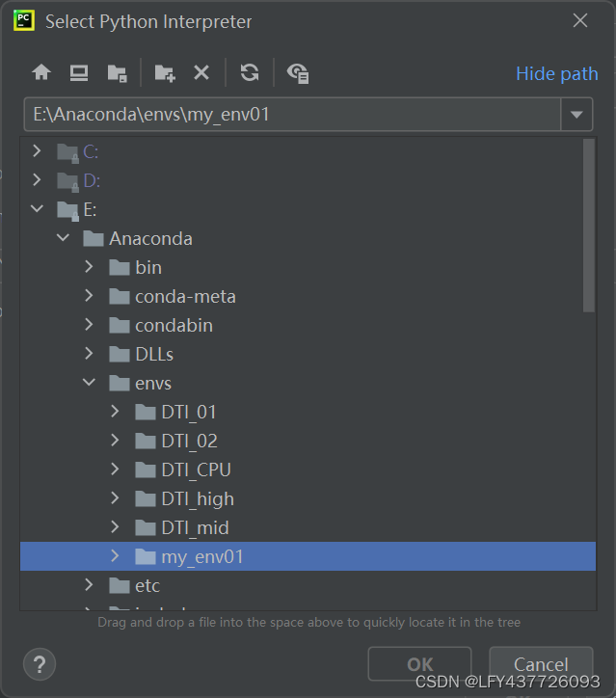616x698 pixels.
Task: Click the file tree vertical scrollbar
Action: [589, 226]
